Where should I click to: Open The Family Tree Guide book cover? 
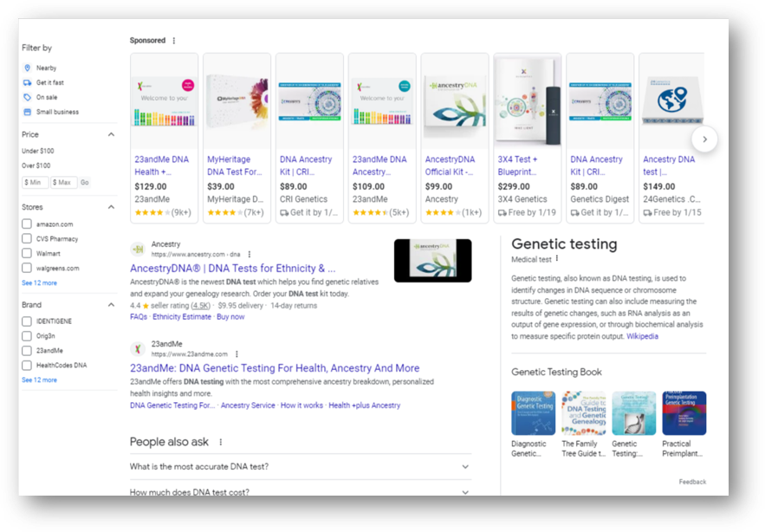coord(584,413)
